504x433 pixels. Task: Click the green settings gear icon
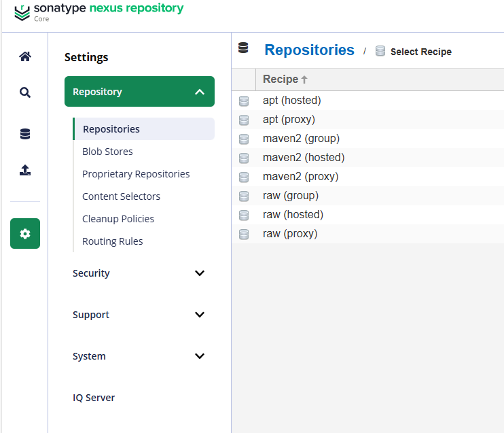[25, 233]
